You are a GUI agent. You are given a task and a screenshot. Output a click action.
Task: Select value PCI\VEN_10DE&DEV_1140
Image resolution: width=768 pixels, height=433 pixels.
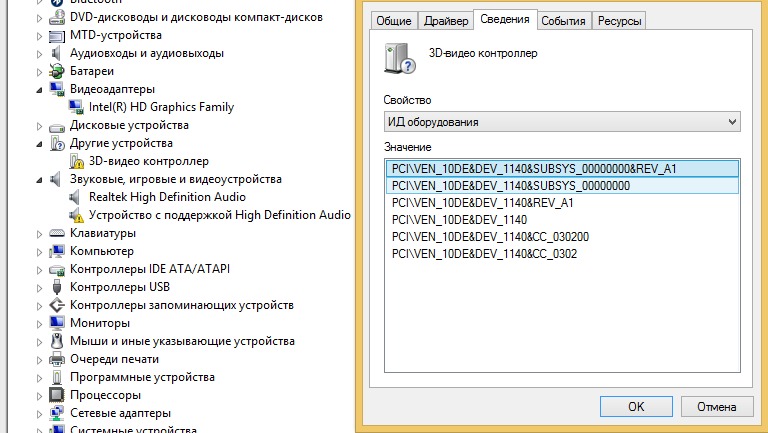point(459,220)
